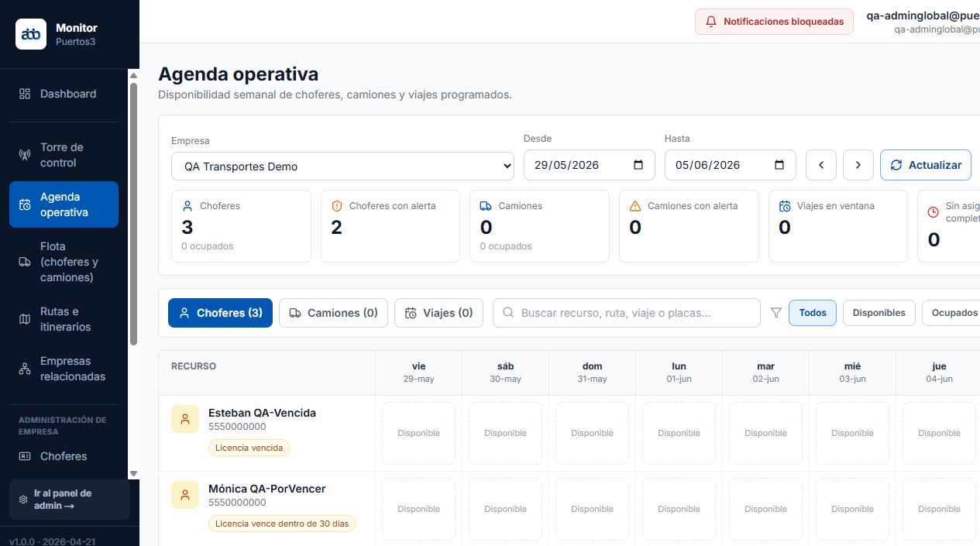The image size is (980, 546).
Task: Click the Actualizar button
Action: coord(926,165)
